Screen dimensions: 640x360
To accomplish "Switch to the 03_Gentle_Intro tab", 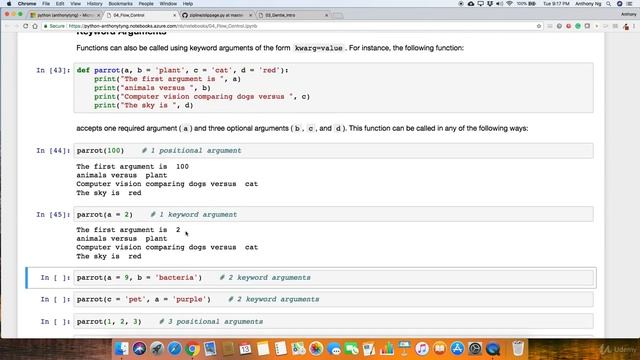I will coord(292,15).
